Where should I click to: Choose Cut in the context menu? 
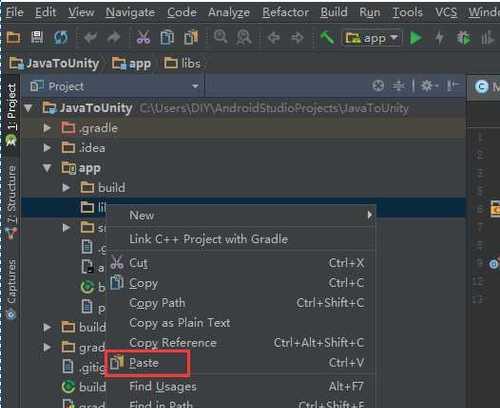pyautogui.click(x=241, y=263)
